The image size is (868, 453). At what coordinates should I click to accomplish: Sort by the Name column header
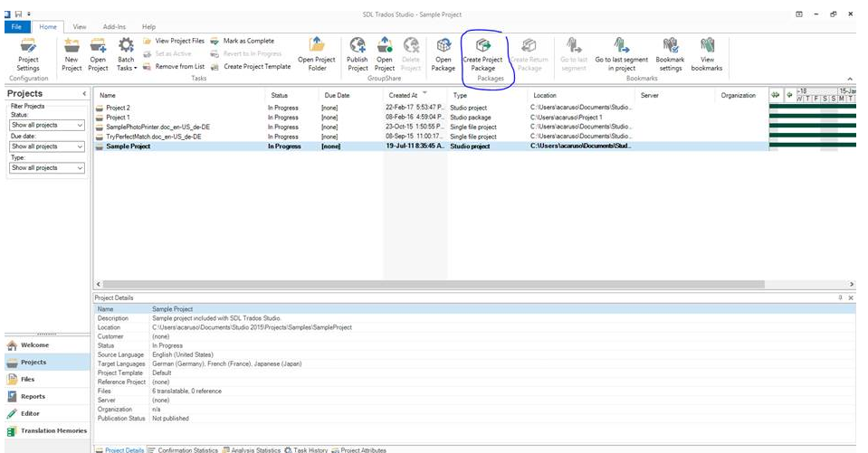tap(179, 95)
